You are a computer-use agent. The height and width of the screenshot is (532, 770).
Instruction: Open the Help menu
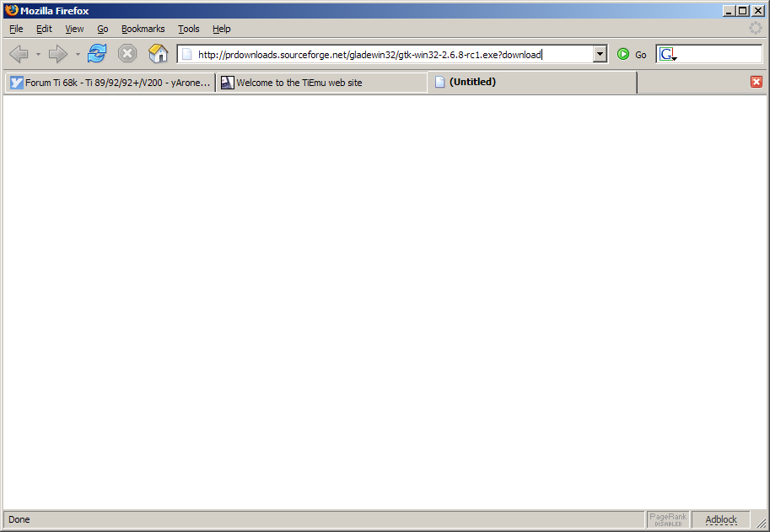coord(222,29)
